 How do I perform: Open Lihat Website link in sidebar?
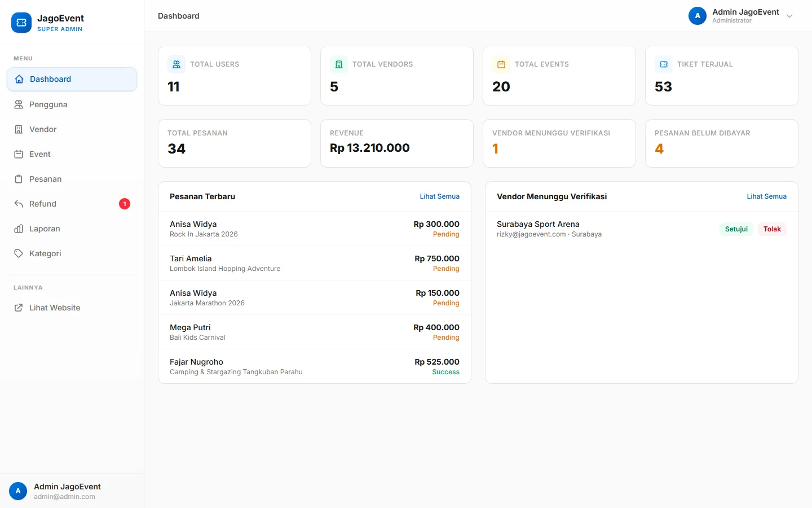click(x=72, y=308)
